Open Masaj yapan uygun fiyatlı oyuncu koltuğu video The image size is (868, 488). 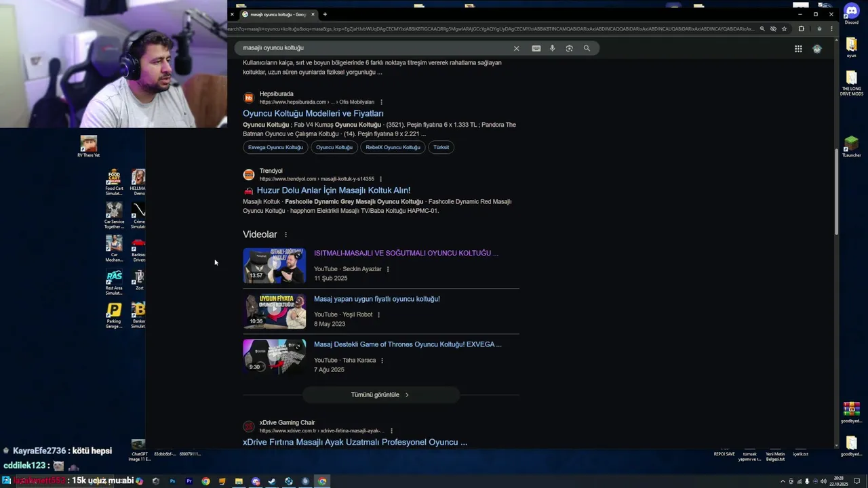[376, 299]
